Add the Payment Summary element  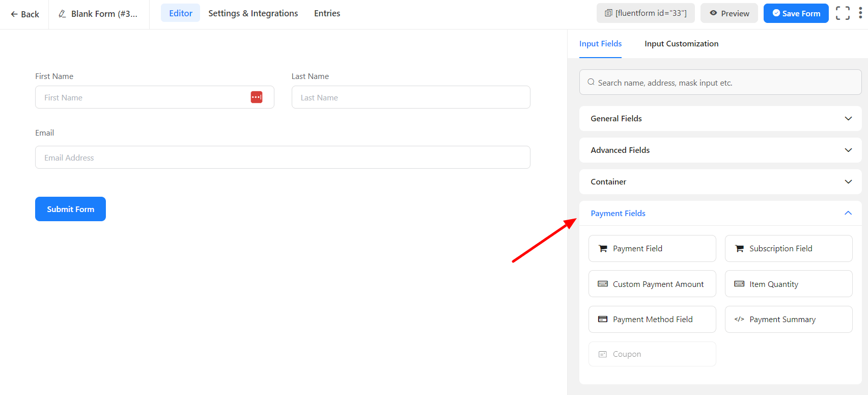(788, 320)
